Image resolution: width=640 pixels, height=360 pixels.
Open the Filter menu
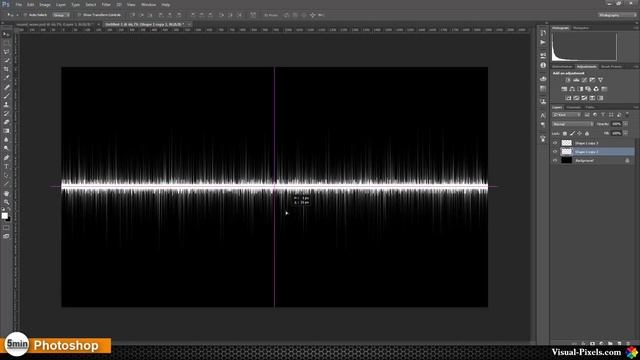[106, 4]
